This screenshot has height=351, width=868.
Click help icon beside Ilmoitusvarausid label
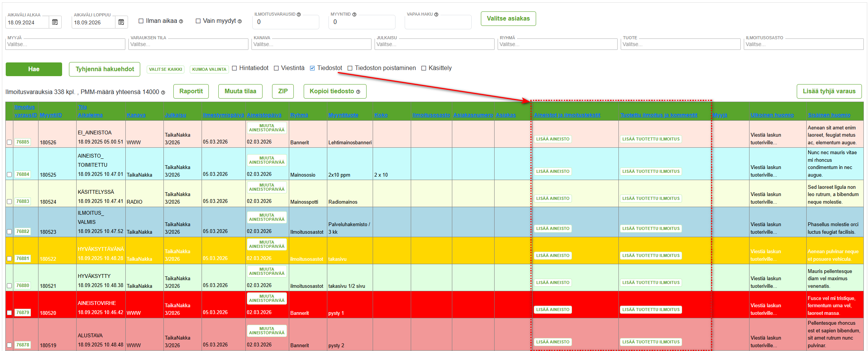coord(299,14)
